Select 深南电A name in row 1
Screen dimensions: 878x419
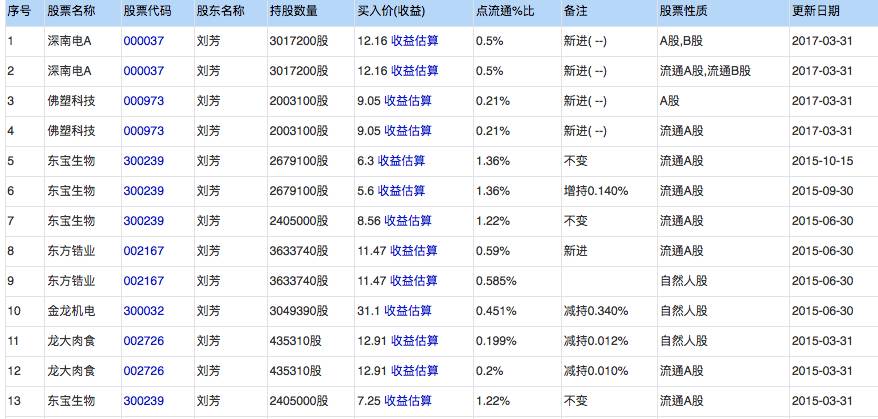(69, 41)
